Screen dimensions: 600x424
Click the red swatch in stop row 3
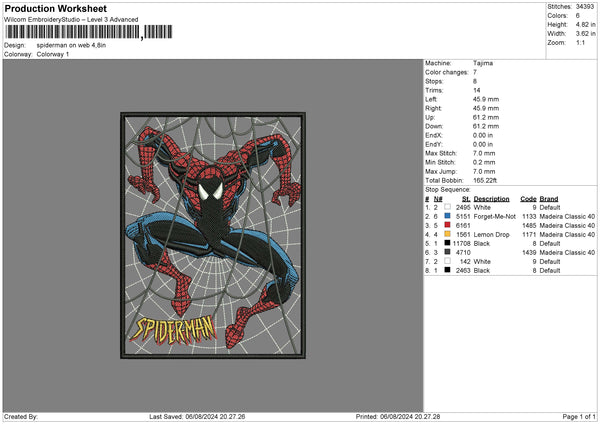(447, 225)
